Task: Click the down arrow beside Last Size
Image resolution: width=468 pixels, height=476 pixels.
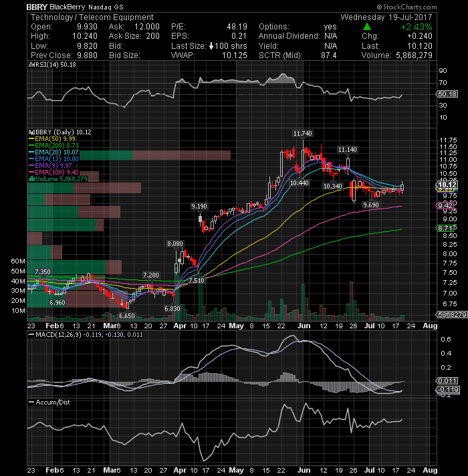Action: pyautogui.click(x=211, y=46)
